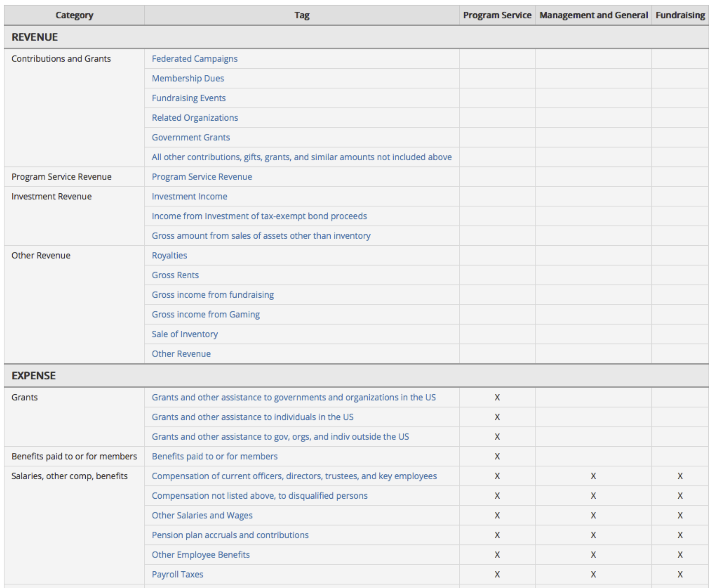Open Grants and assistance to individuals in US
The width and height of the screenshot is (712, 588).
click(252, 416)
